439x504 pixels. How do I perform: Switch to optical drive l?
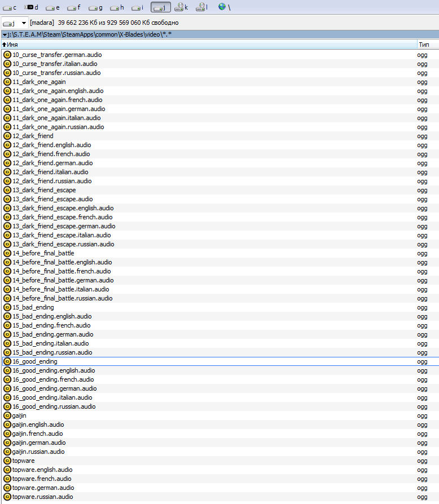point(202,7)
